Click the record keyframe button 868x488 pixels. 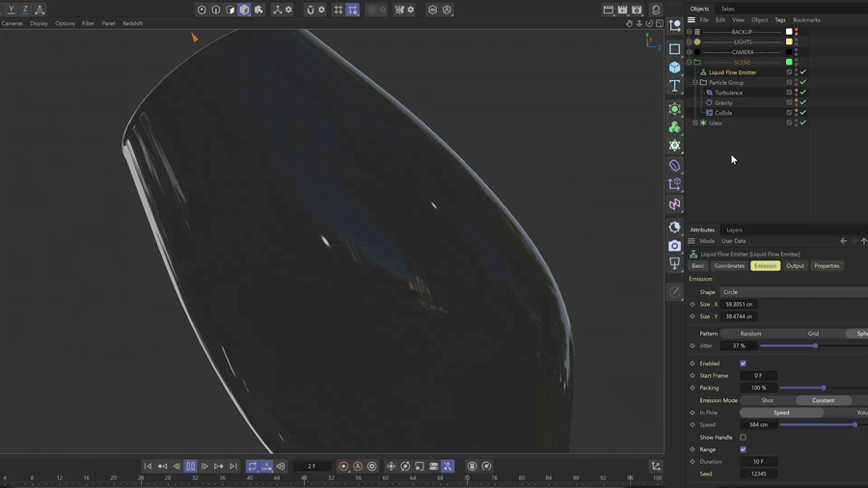343,467
